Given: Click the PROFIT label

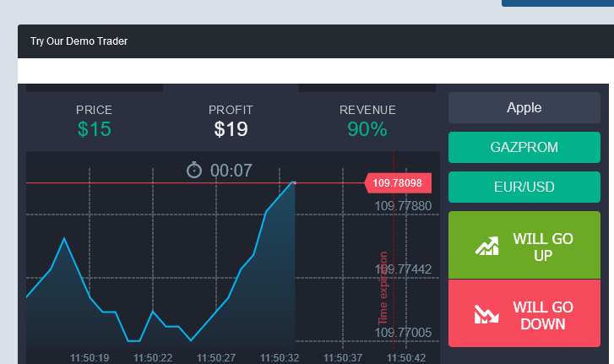Looking at the screenshot, I should [231, 110].
